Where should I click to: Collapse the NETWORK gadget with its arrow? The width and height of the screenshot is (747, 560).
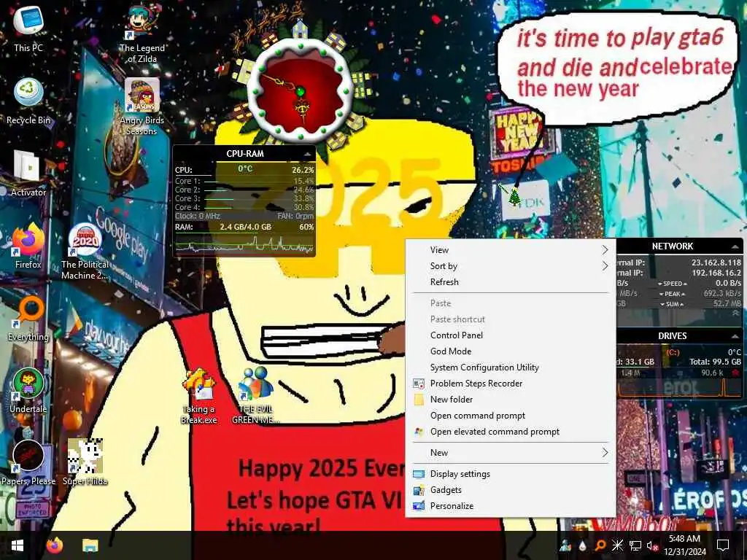(x=735, y=246)
